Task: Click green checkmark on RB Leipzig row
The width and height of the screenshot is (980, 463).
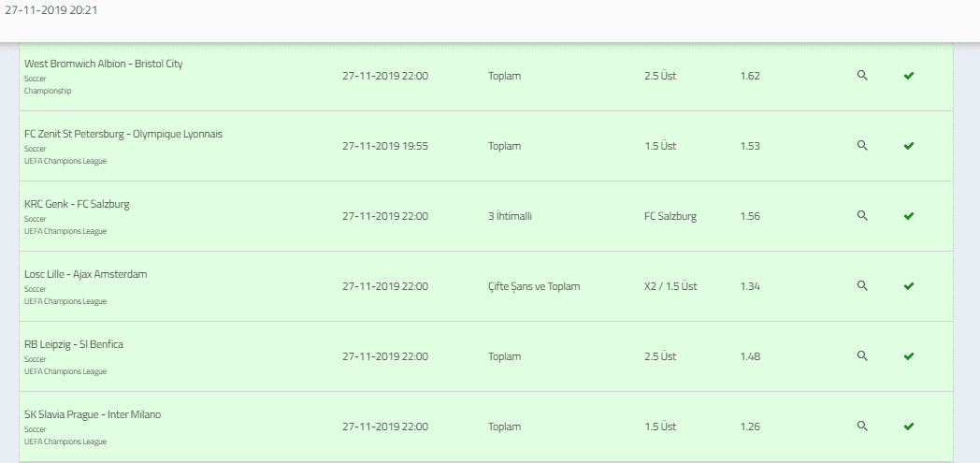Action: [x=909, y=356]
